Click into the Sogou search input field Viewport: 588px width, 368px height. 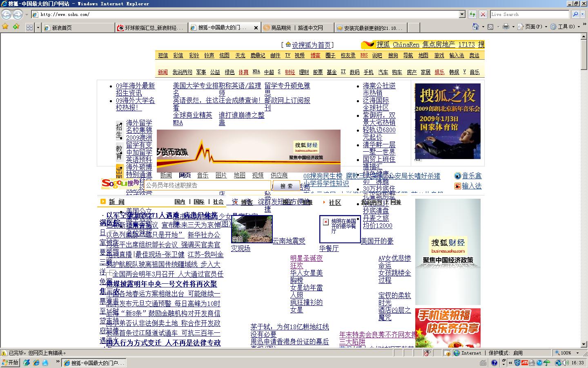(207, 185)
